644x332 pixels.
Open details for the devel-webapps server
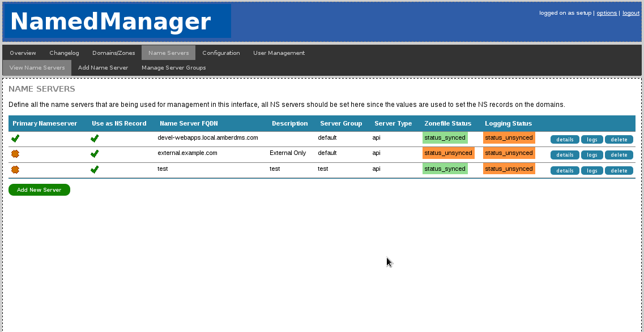pos(565,139)
